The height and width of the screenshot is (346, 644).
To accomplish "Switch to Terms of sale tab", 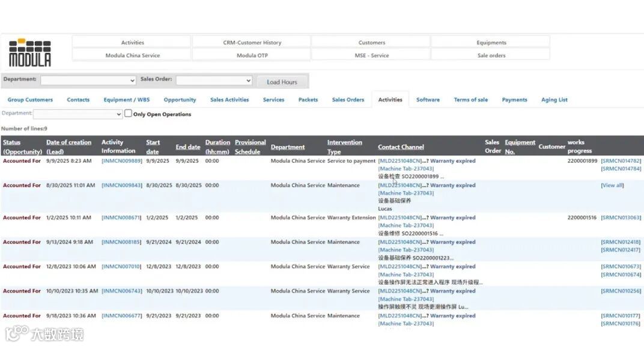I will coord(470,100).
